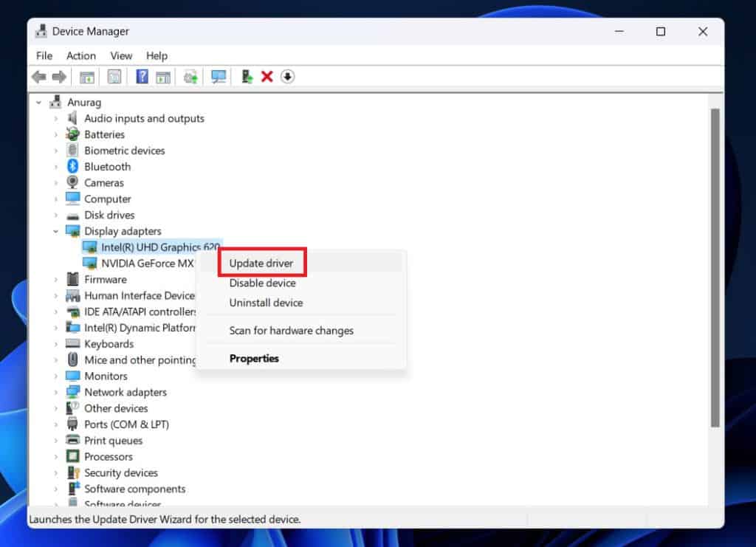756x547 pixels.
Task: Open Help using the toolbar question mark icon
Action: pyautogui.click(x=142, y=77)
